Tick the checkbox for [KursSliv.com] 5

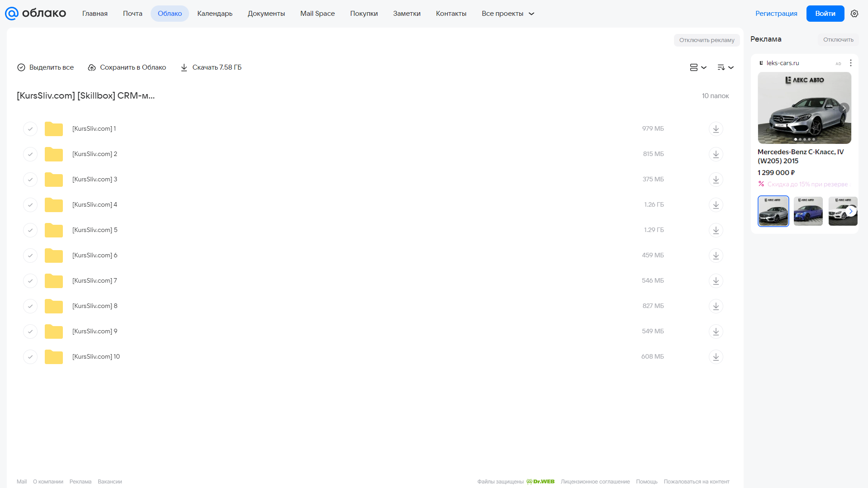[x=30, y=230]
